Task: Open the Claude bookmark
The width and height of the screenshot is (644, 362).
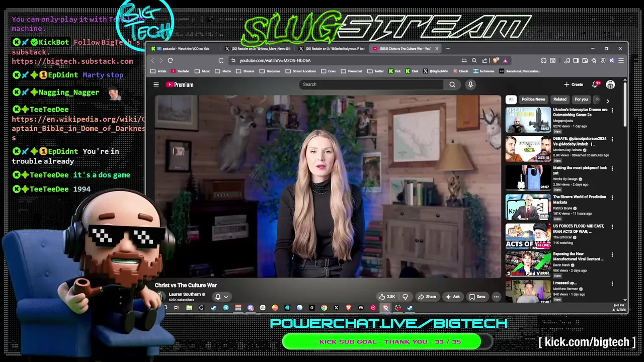Action: 460,71
